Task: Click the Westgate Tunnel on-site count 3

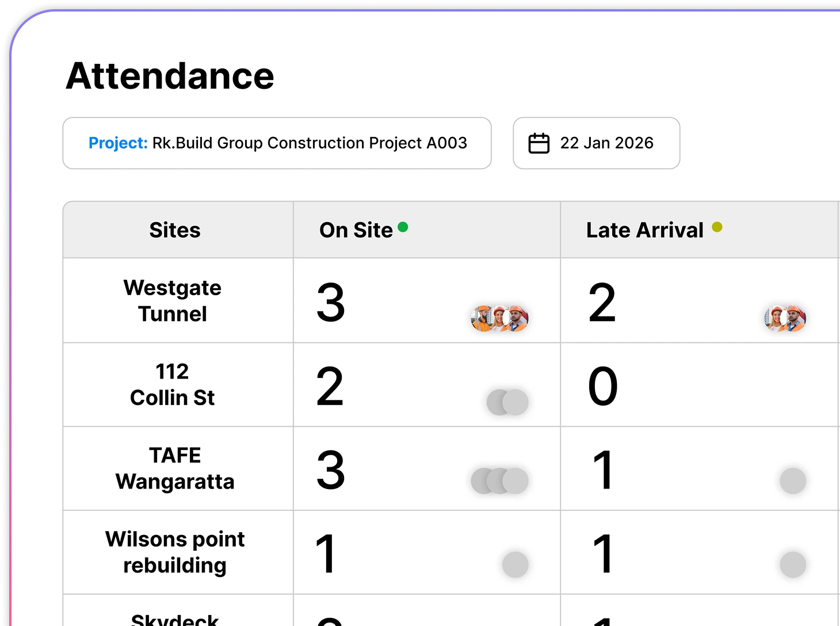Action: click(331, 303)
